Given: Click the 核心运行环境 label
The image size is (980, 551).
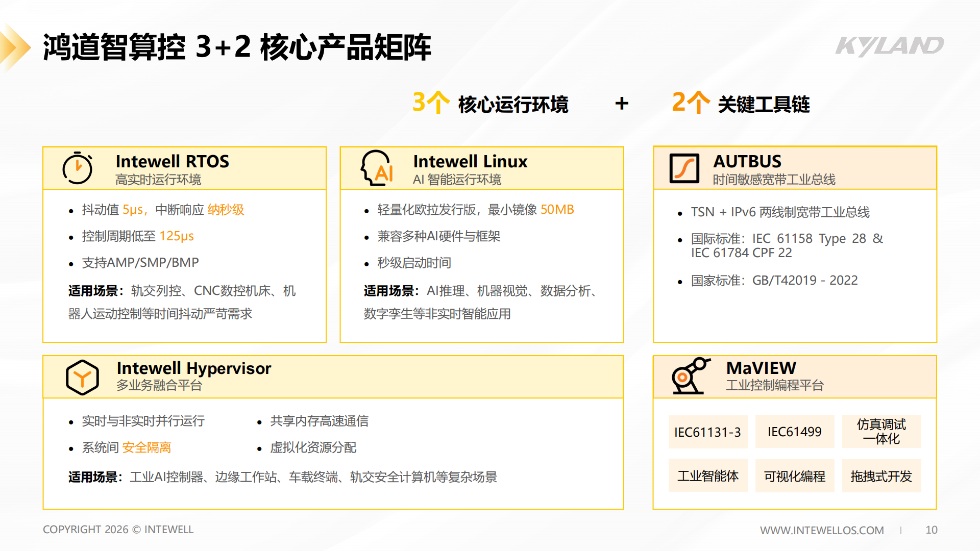Looking at the screenshot, I should coord(513,104).
